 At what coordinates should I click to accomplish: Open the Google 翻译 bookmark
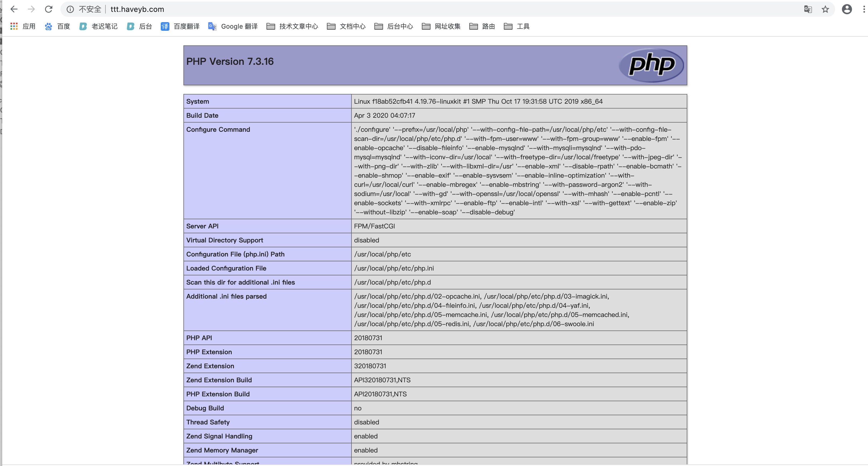[233, 26]
